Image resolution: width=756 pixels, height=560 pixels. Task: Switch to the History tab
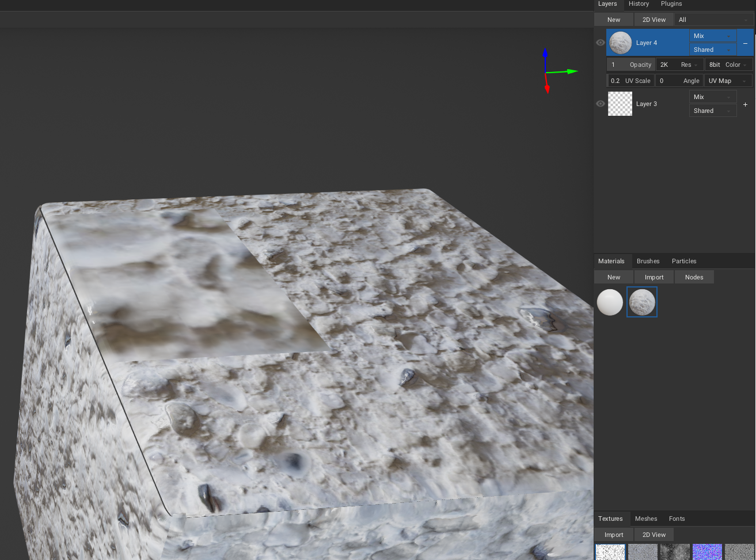639,4
